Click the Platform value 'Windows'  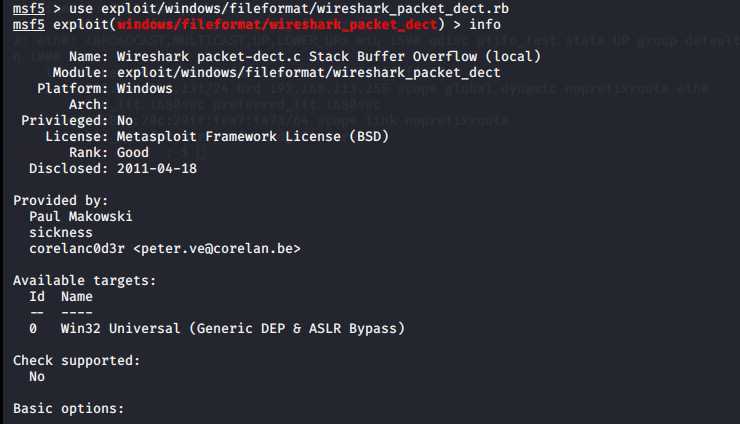[144, 89]
